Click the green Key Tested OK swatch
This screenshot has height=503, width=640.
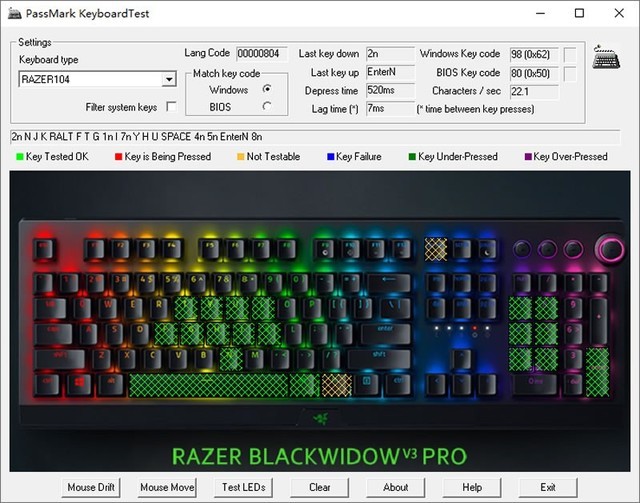click(20, 157)
